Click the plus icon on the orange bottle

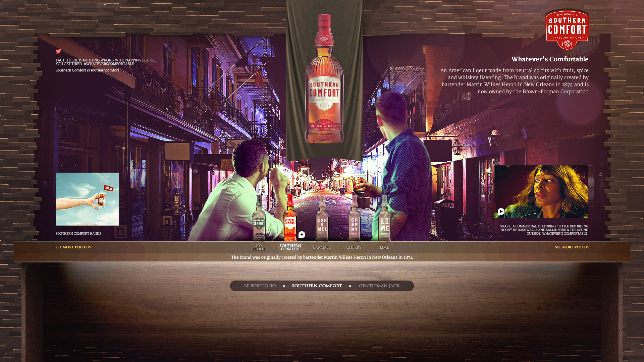302,235
